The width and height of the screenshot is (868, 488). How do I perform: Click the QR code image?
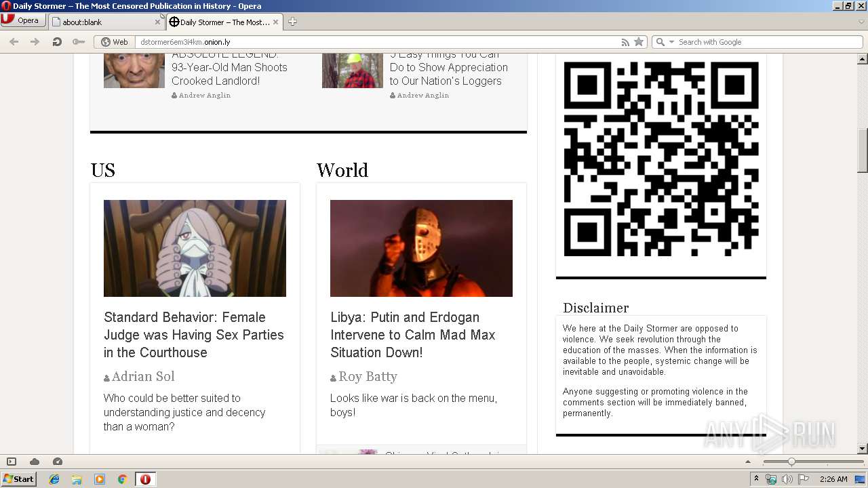[x=661, y=159]
